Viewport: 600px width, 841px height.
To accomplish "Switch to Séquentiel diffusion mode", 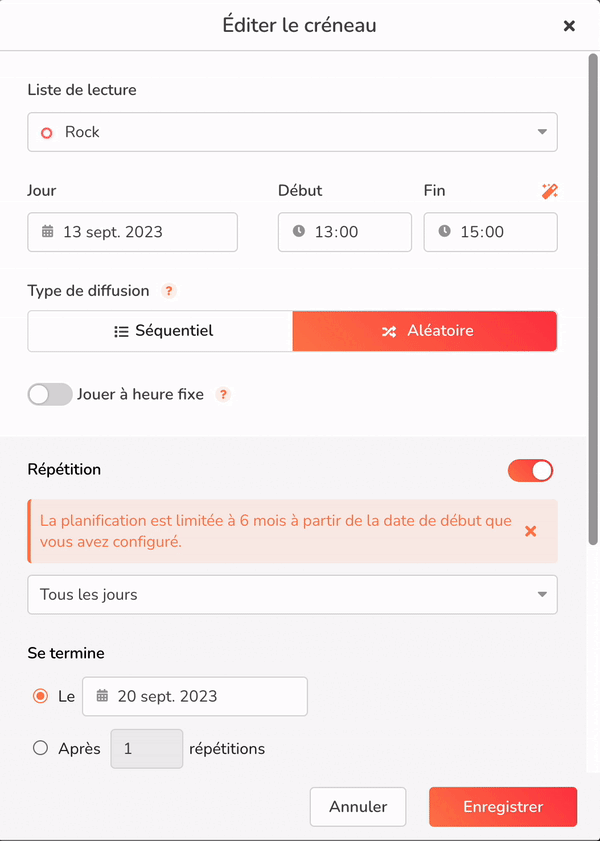I will [160, 331].
